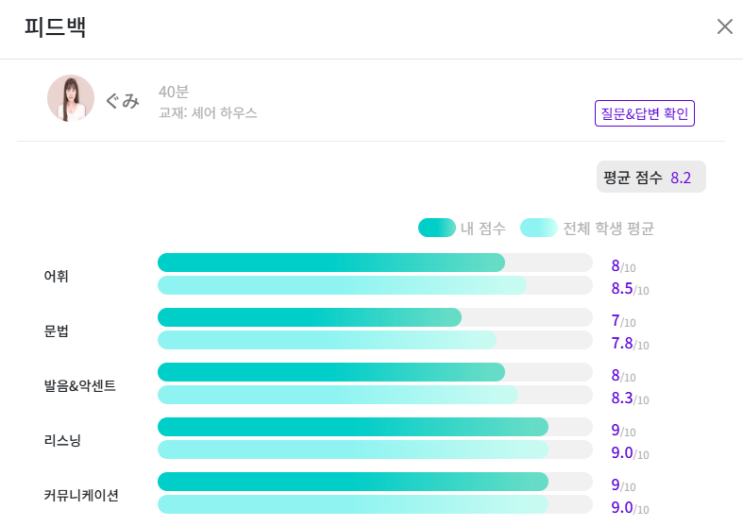Select the 발음&악센트 category label

point(80,386)
